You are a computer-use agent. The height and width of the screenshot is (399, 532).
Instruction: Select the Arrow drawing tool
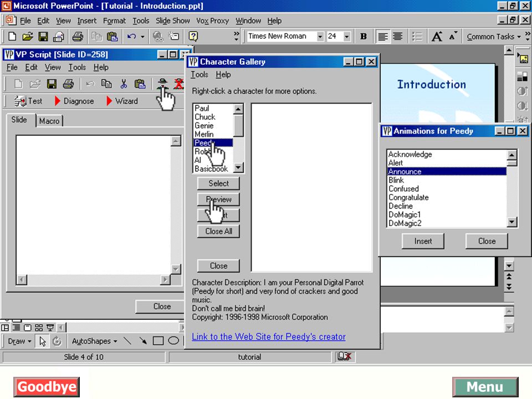pyautogui.click(x=143, y=341)
